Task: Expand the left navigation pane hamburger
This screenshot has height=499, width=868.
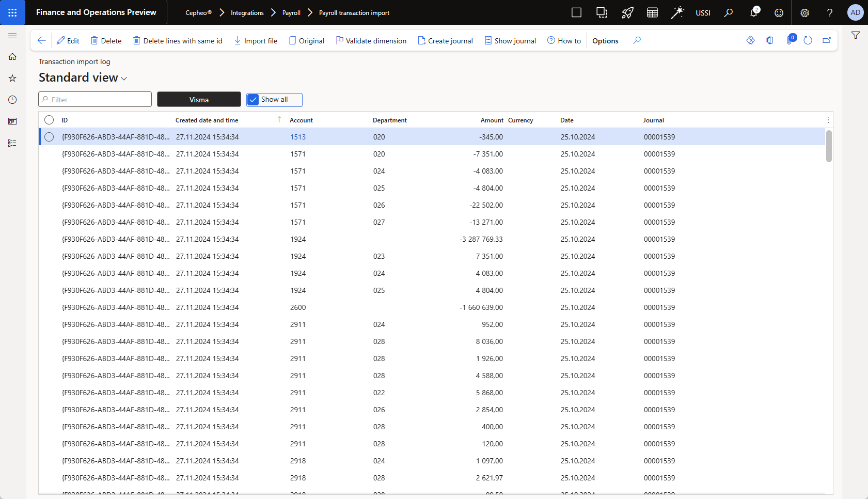Action: 12,36
